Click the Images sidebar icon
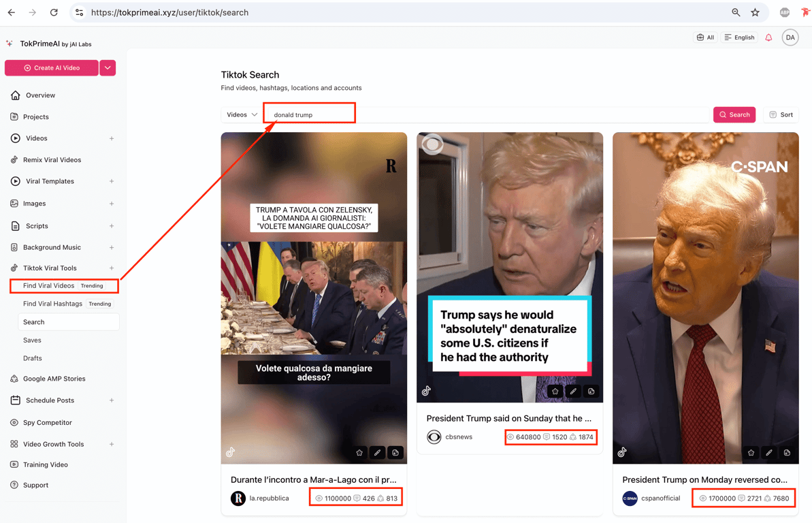This screenshot has height=523, width=812. pos(14,203)
